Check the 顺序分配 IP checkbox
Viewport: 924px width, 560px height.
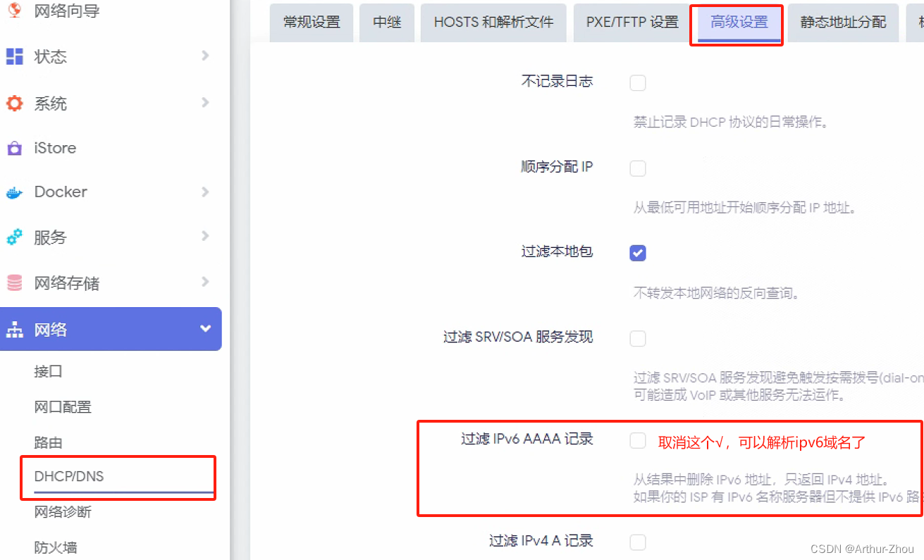[x=638, y=168]
